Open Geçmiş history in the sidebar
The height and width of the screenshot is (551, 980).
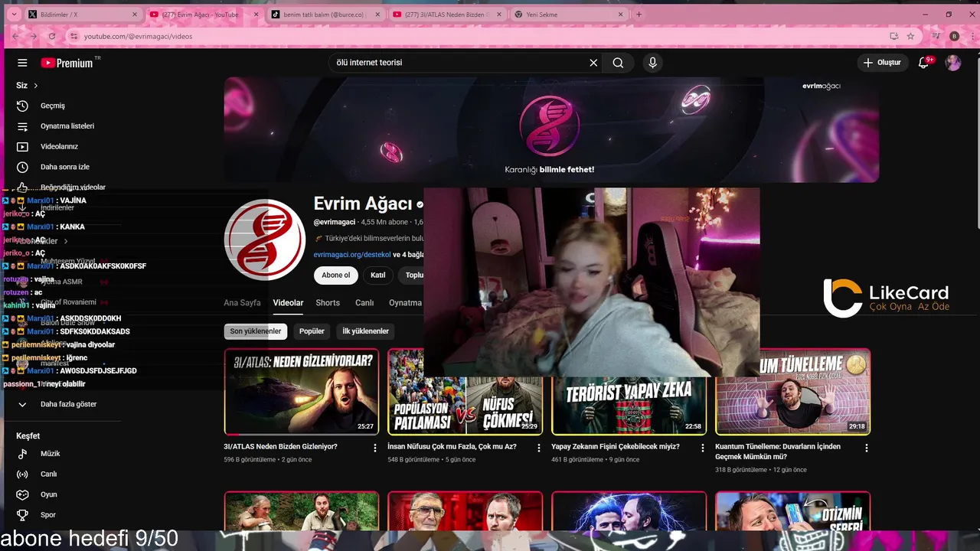point(53,106)
